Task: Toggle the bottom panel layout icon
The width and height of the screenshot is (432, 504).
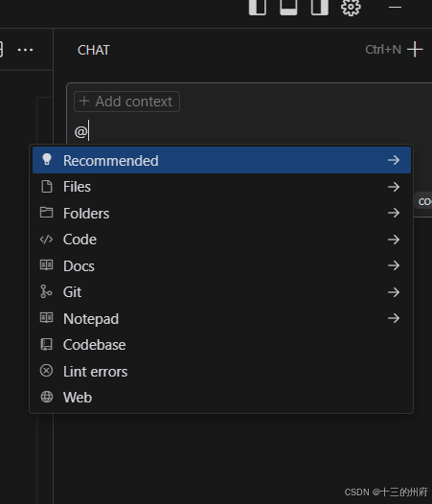Action: 288,7
